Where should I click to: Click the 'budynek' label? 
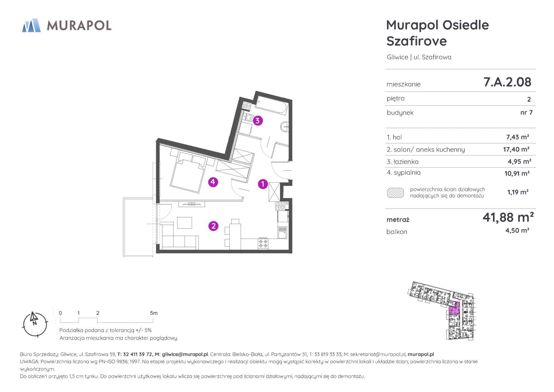coord(400,113)
